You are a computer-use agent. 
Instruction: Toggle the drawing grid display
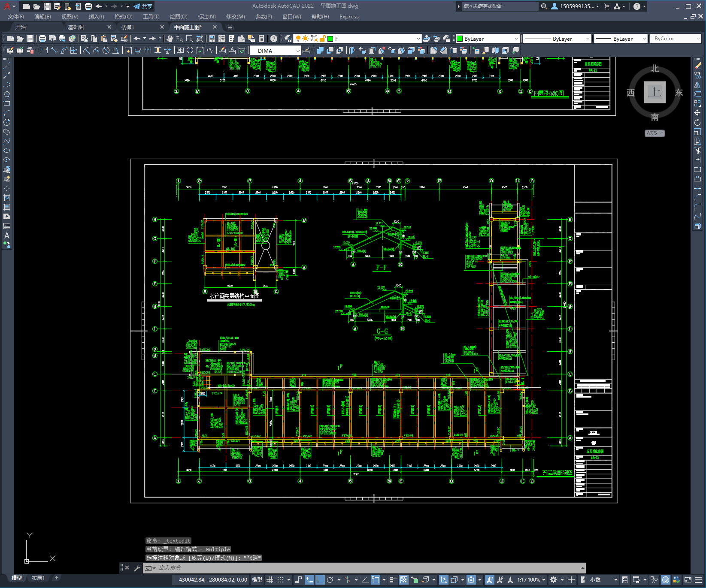click(270, 580)
